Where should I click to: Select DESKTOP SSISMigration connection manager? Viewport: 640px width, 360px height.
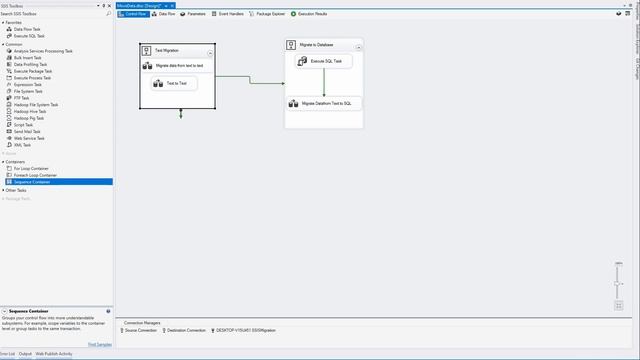pos(243,331)
